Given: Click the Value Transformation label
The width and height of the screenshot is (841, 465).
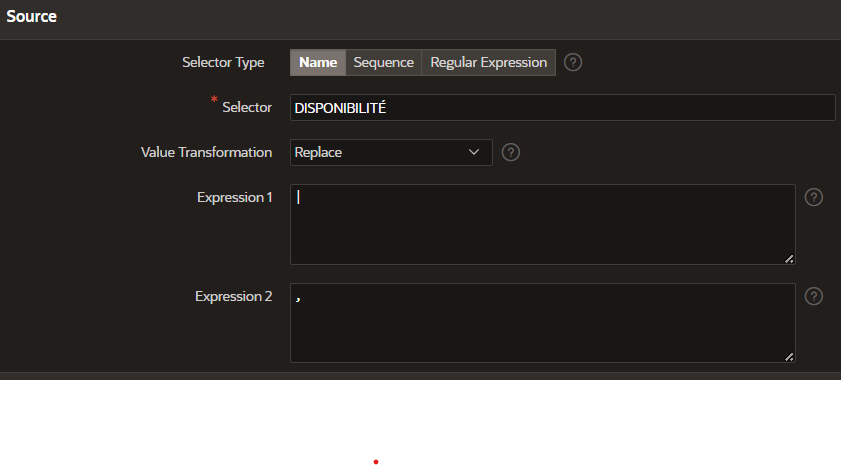Looking at the screenshot, I should click(x=206, y=152).
